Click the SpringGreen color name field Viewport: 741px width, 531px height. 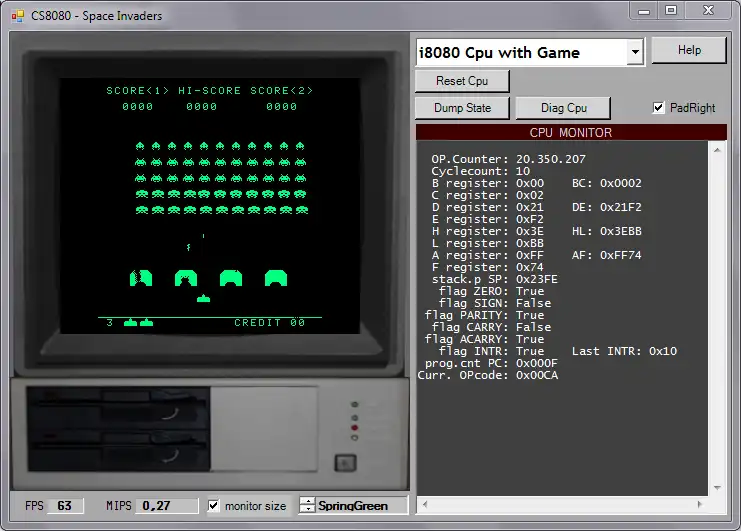point(361,505)
